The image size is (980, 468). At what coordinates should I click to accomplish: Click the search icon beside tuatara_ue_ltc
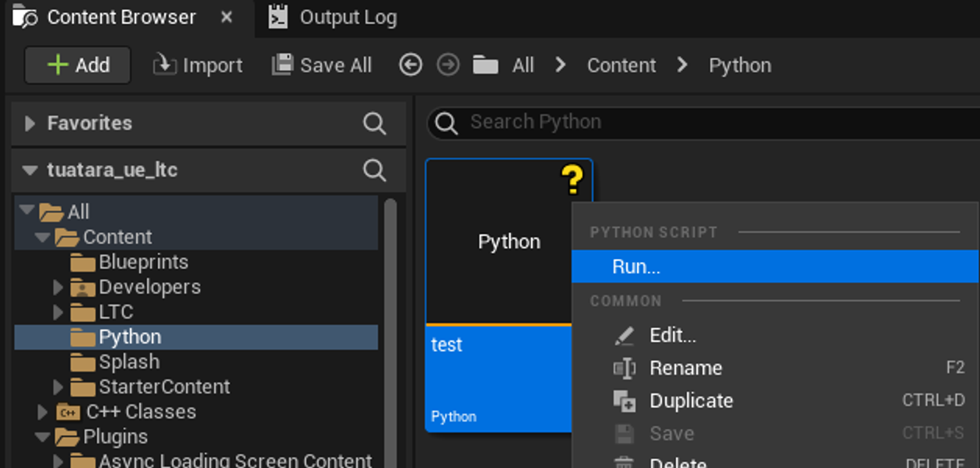point(374,170)
